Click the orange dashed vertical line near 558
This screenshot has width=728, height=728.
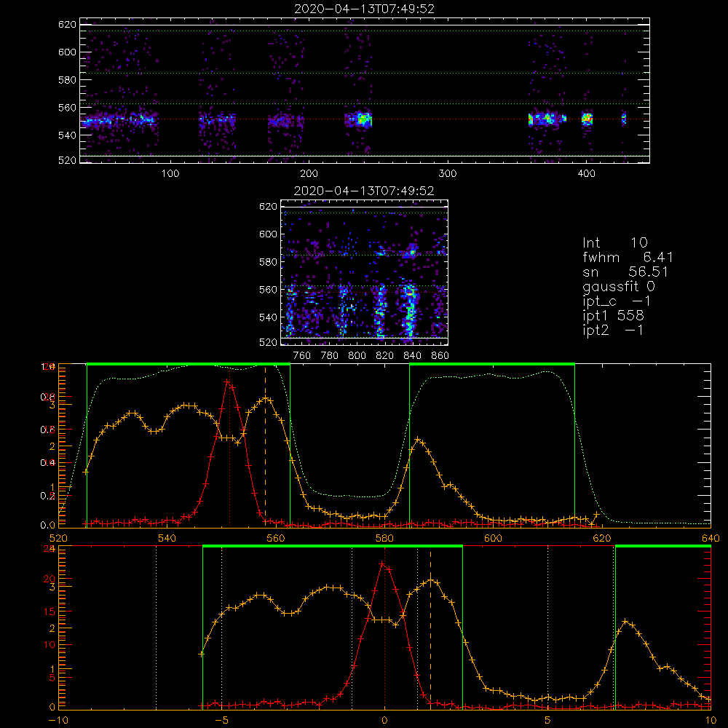pyautogui.click(x=265, y=446)
